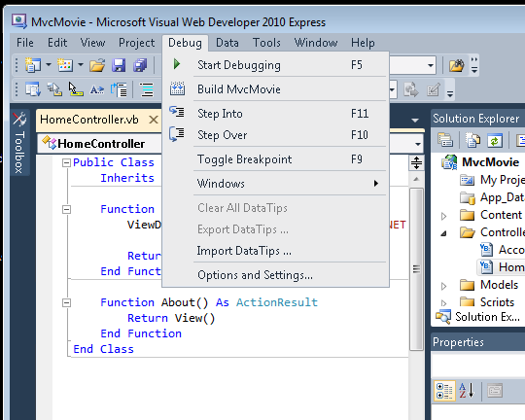
Task: Select Toggle Breakpoint menu entry
Action: [275, 159]
